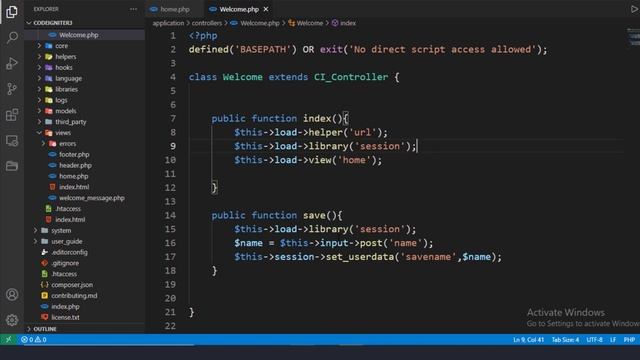
Task: Expand the language folder
Action: (68, 78)
